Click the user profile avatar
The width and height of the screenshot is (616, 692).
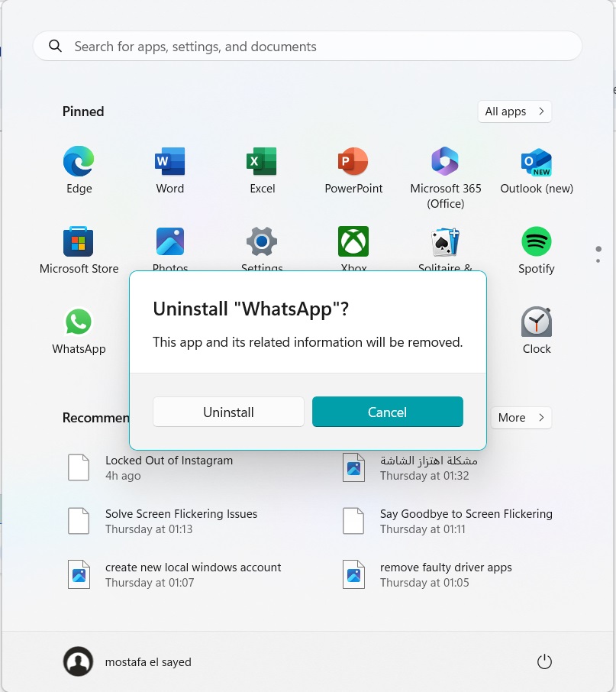pos(78,661)
